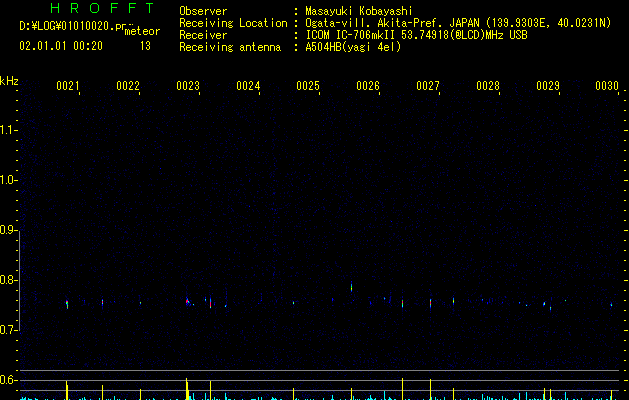Select the Ogata-vill. Akita-Pref. location text
This screenshot has width=629, height=400.
(458, 23)
